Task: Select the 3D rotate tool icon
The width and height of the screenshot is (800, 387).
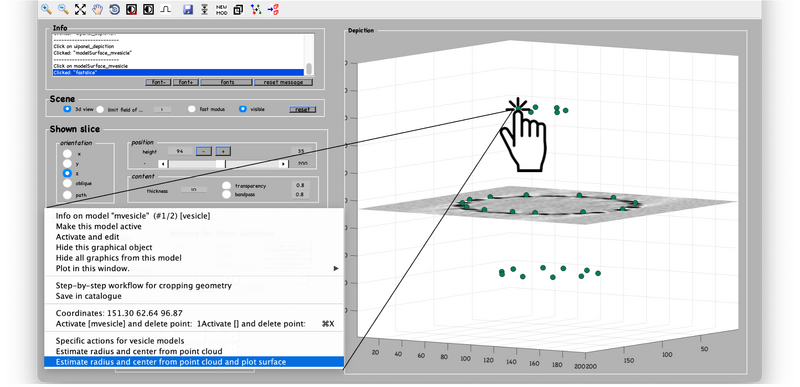Action: (x=114, y=9)
